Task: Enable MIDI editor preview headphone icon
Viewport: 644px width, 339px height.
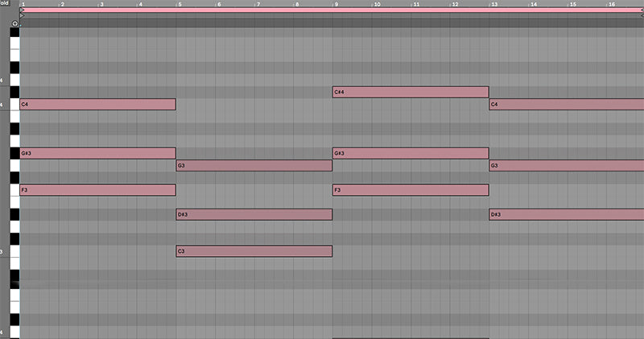Action: (15, 23)
